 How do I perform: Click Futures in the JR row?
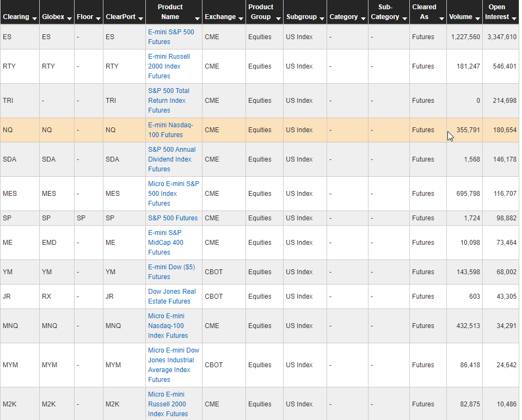423,296
